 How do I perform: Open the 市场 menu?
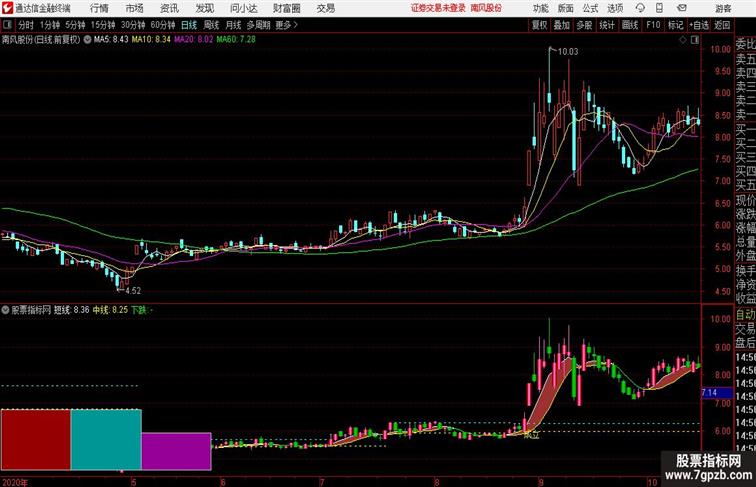pyautogui.click(x=134, y=8)
